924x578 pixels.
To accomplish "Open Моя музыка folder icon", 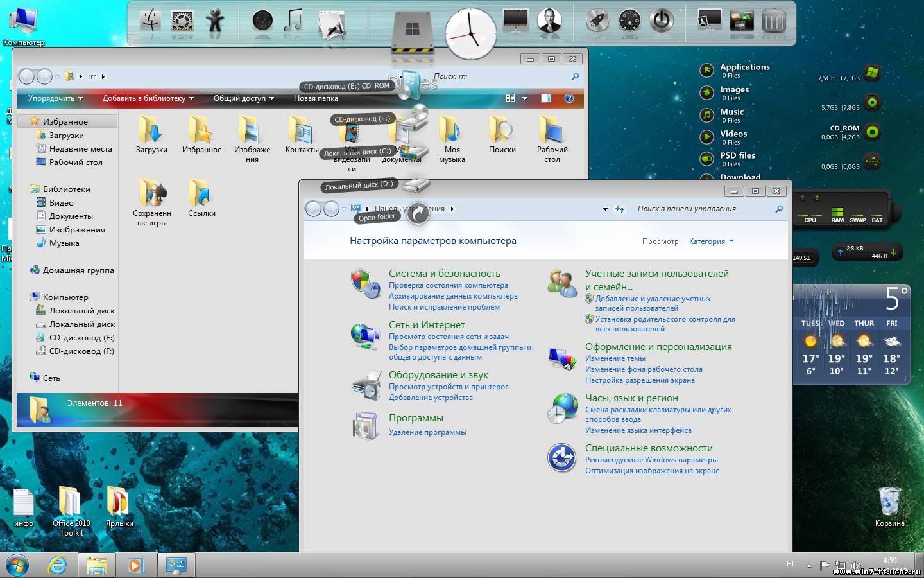I will [452, 139].
